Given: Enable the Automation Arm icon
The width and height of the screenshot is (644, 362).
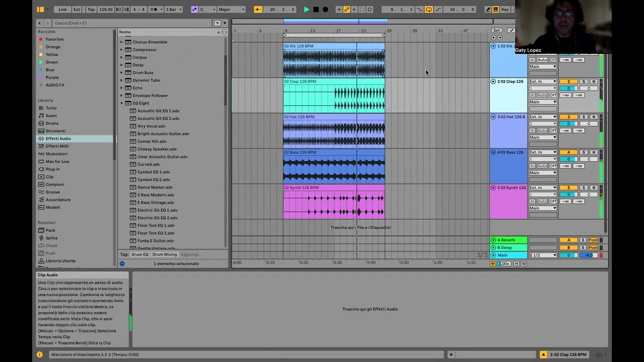Looking at the screenshot, I should [347, 10].
